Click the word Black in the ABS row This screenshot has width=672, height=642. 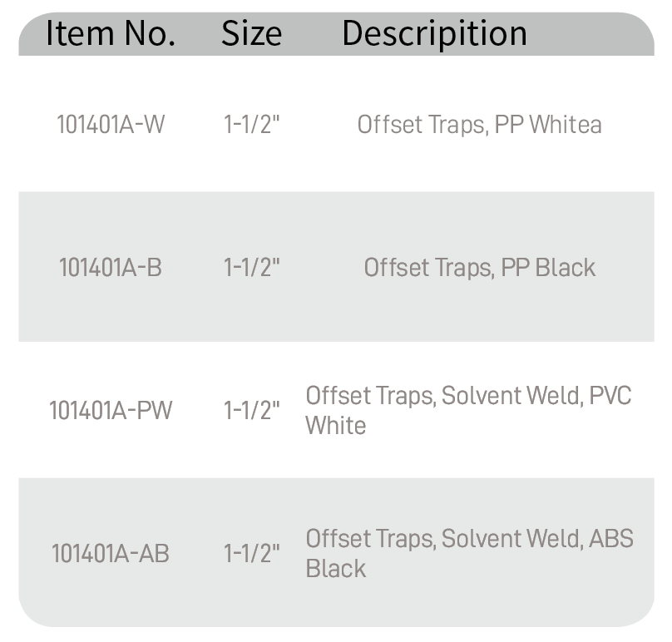(335, 569)
